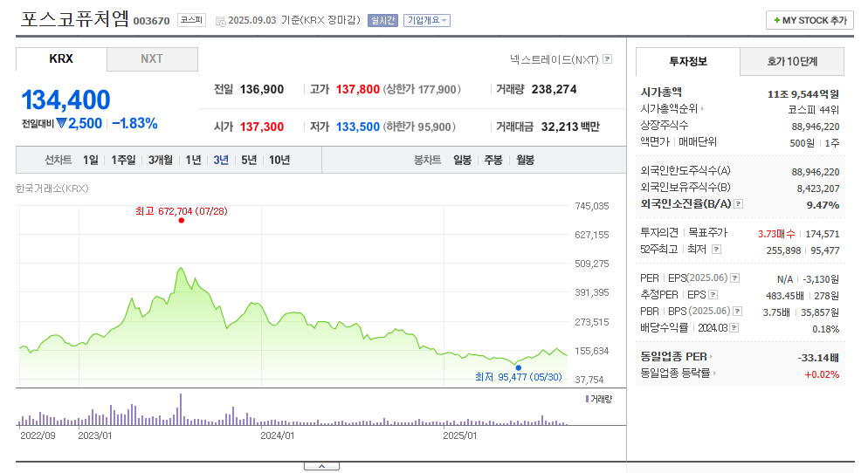Click the MY STOCK 추가 button
This screenshot has height=473, width=868.
pos(809,20)
